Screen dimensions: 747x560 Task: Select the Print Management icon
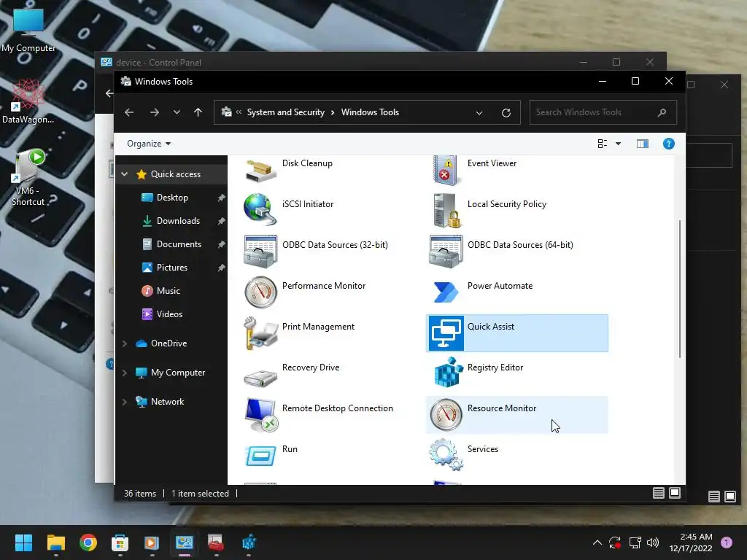coord(260,332)
